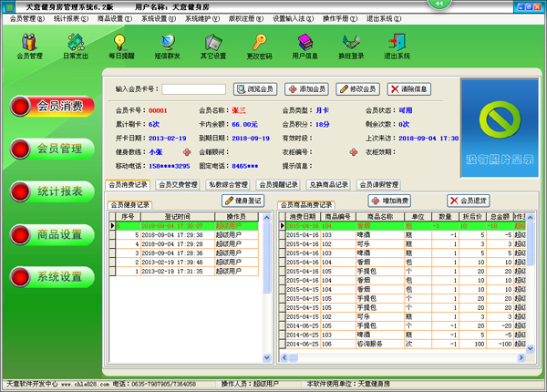Click 更改密码 toolbar icon
Screen dimensions: 547x392
pos(260,46)
